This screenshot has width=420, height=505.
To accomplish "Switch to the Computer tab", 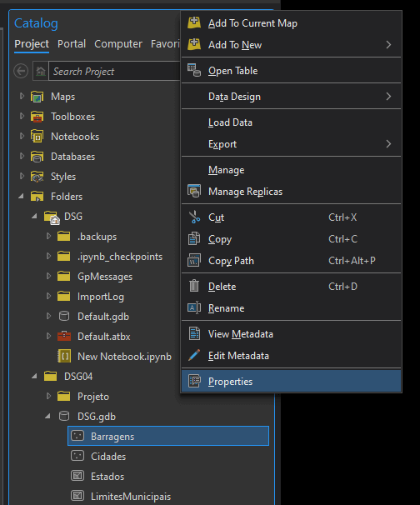I will pos(118,44).
